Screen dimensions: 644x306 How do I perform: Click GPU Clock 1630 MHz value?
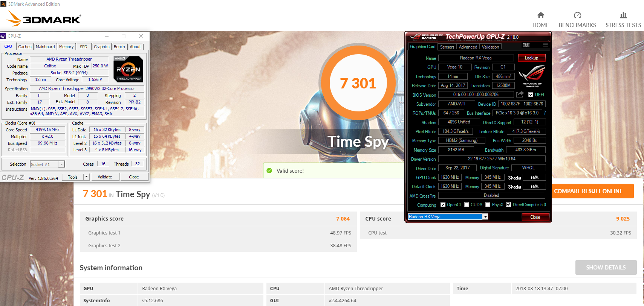click(x=450, y=177)
